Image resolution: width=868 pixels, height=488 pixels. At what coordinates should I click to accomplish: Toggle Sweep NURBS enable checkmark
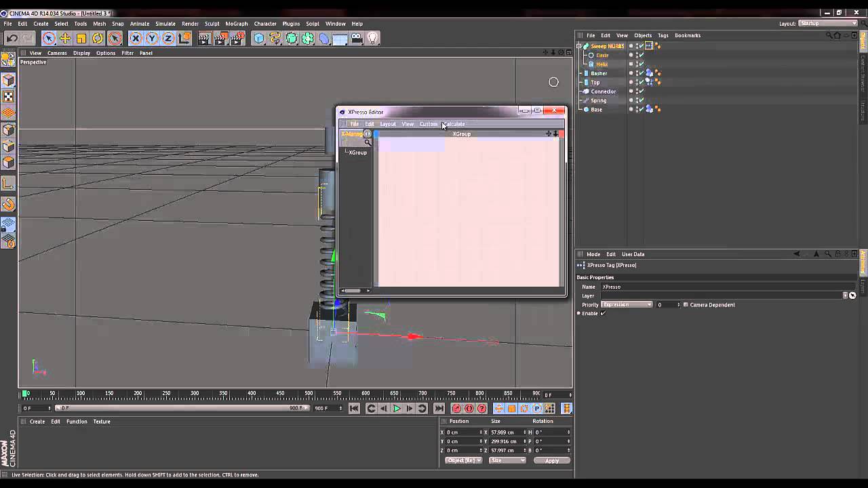point(641,46)
